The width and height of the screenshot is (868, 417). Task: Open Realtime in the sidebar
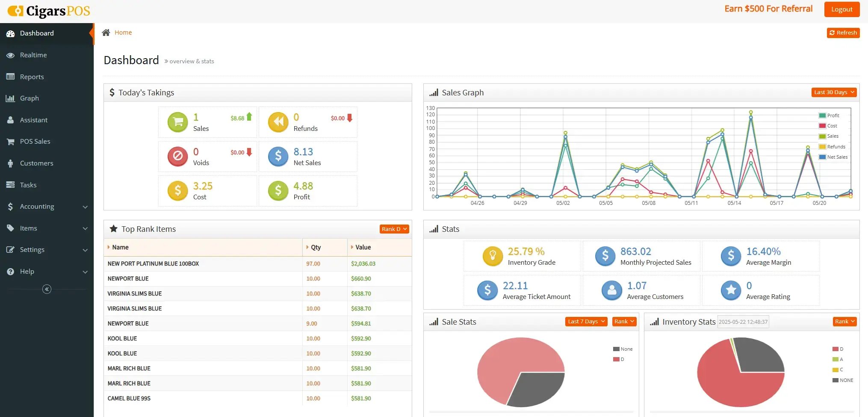coord(33,55)
